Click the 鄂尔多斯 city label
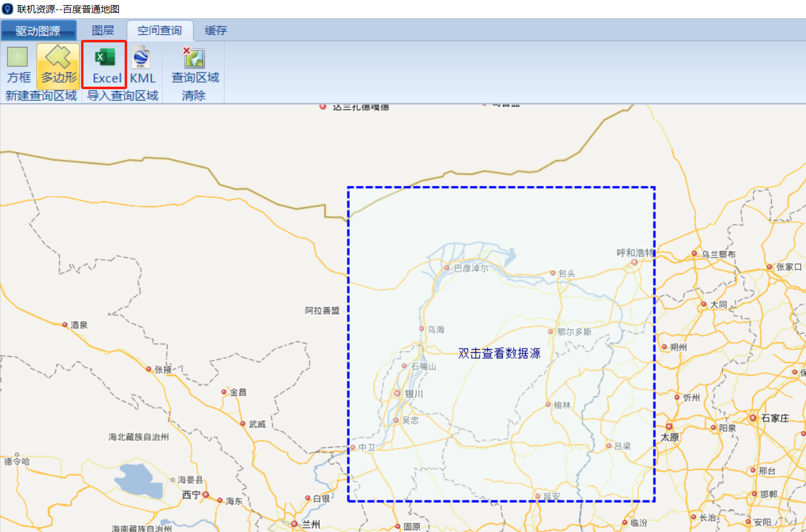This screenshot has width=806, height=532. 574,331
